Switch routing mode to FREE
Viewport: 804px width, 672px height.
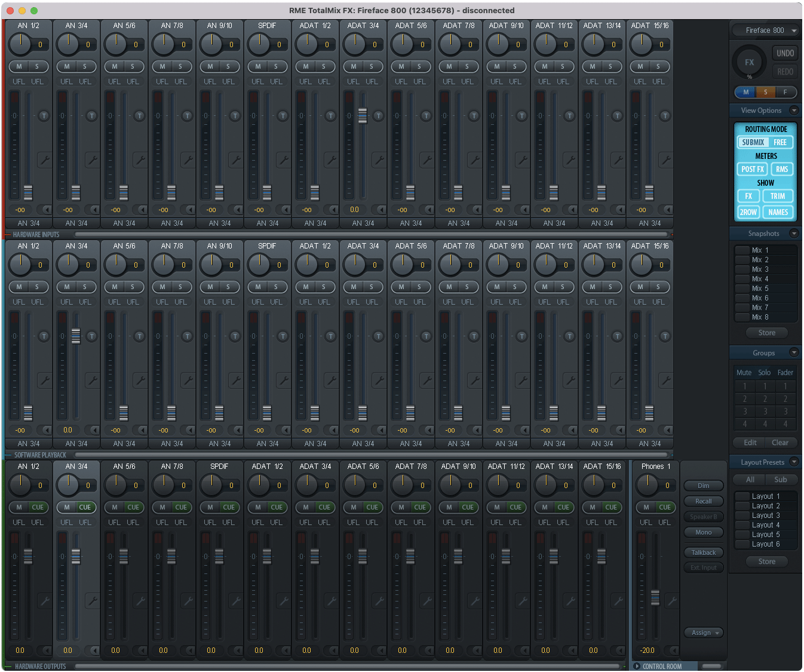coord(780,142)
